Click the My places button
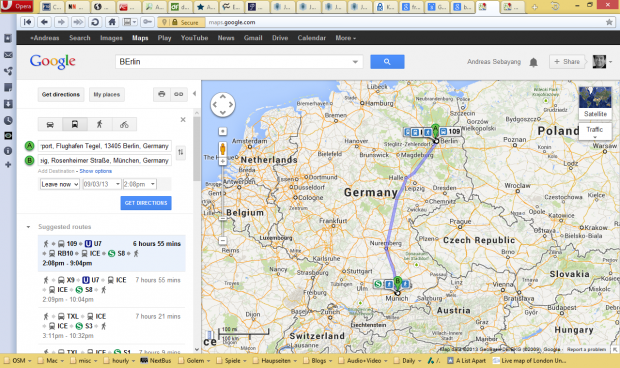Viewport: 620px width, 368px height. point(107,94)
